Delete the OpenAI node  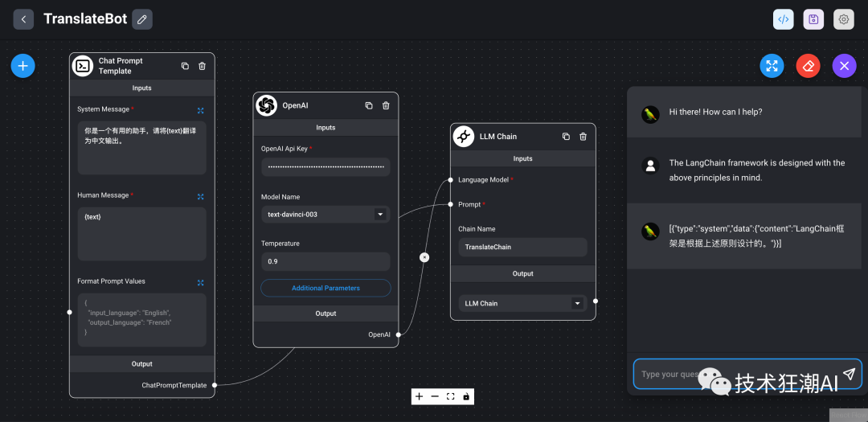386,105
